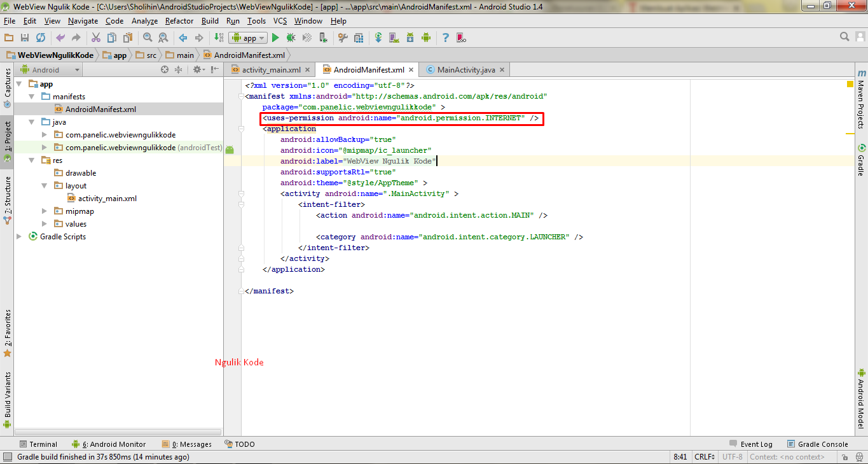Open the AVD Manager icon

(x=394, y=38)
